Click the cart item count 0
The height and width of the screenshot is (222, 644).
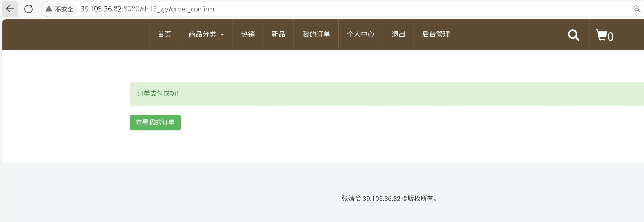pyautogui.click(x=610, y=37)
